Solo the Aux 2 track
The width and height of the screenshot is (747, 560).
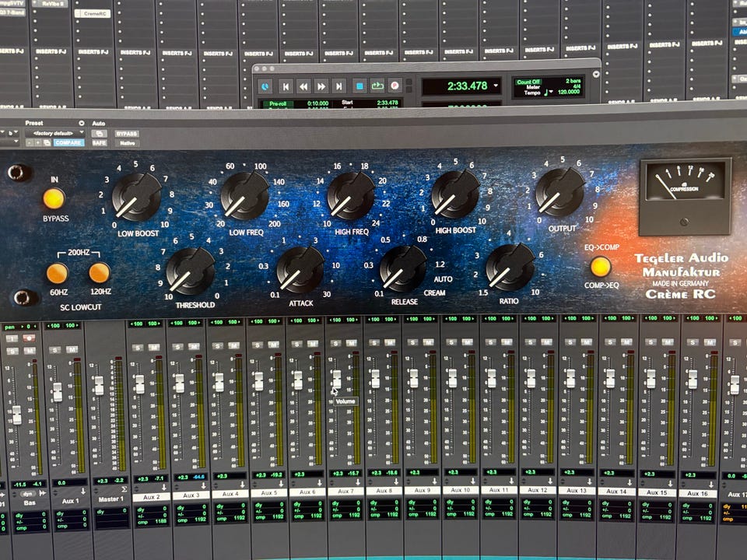point(138,348)
